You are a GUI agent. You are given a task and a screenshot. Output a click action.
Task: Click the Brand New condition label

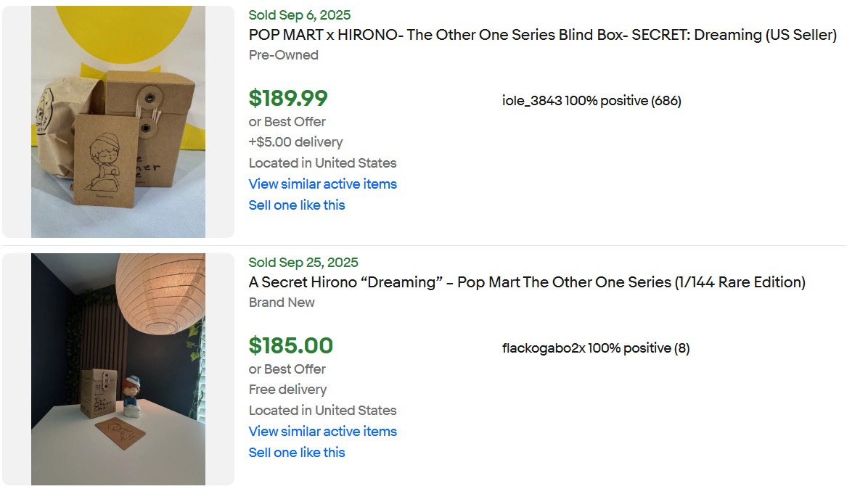point(282,303)
